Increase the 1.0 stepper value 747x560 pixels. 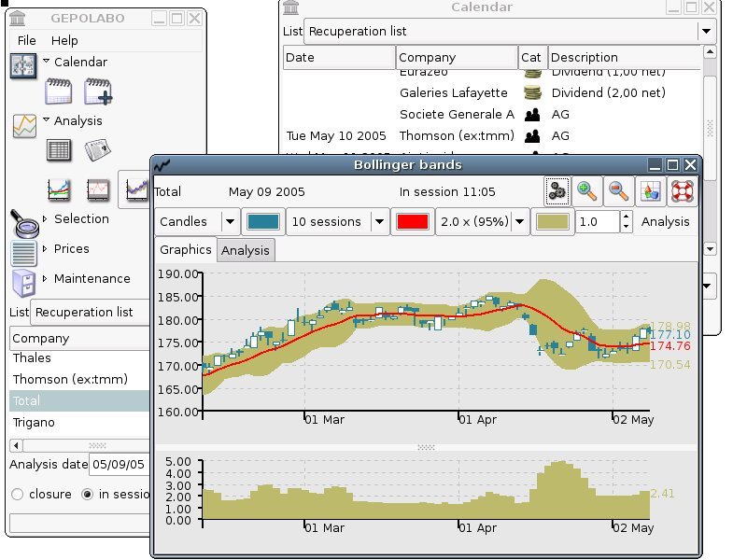(x=626, y=216)
